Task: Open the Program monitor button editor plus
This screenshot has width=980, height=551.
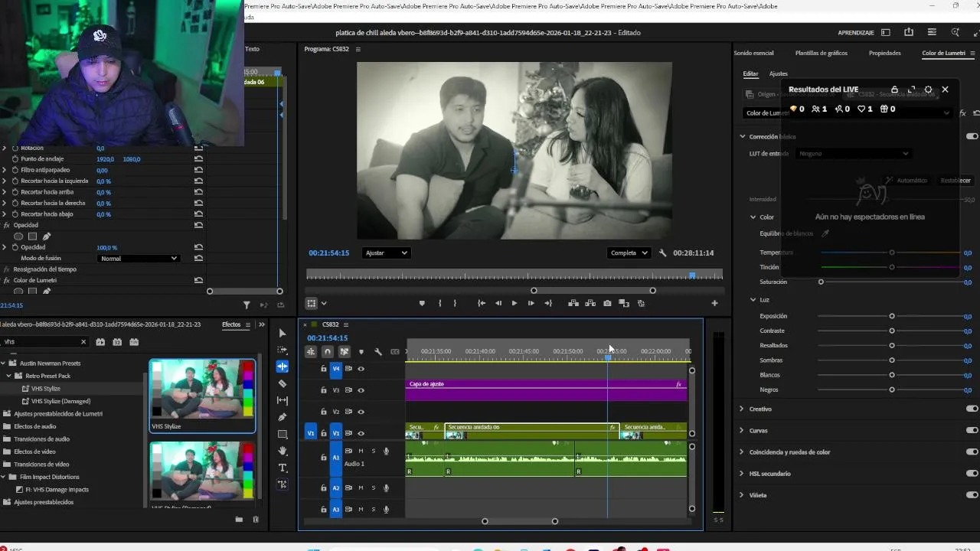Action: [x=714, y=303]
